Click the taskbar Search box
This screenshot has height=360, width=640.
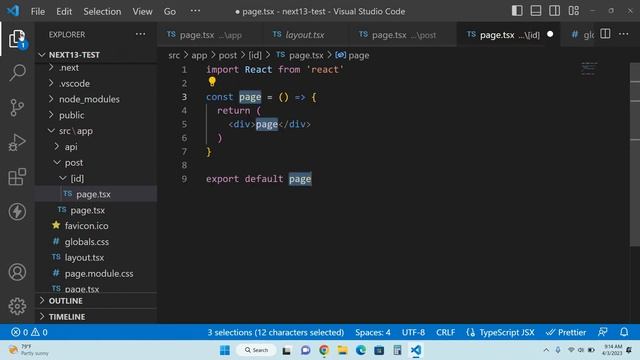(x=256, y=350)
